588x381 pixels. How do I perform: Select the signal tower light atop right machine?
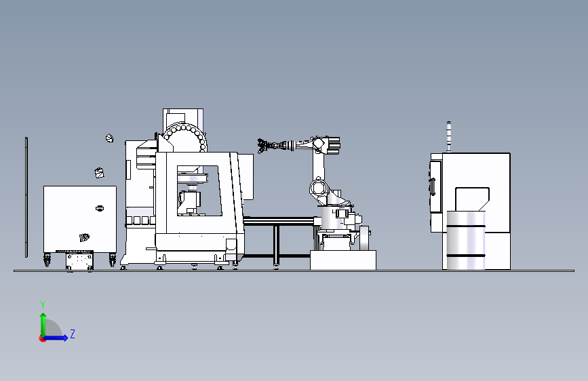point(449,136)
